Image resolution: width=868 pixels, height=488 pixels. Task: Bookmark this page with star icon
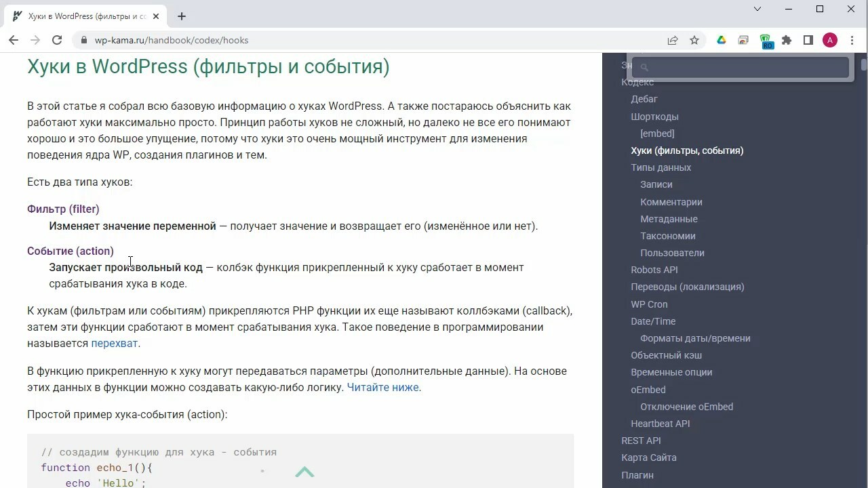click(x=694, y=40)
